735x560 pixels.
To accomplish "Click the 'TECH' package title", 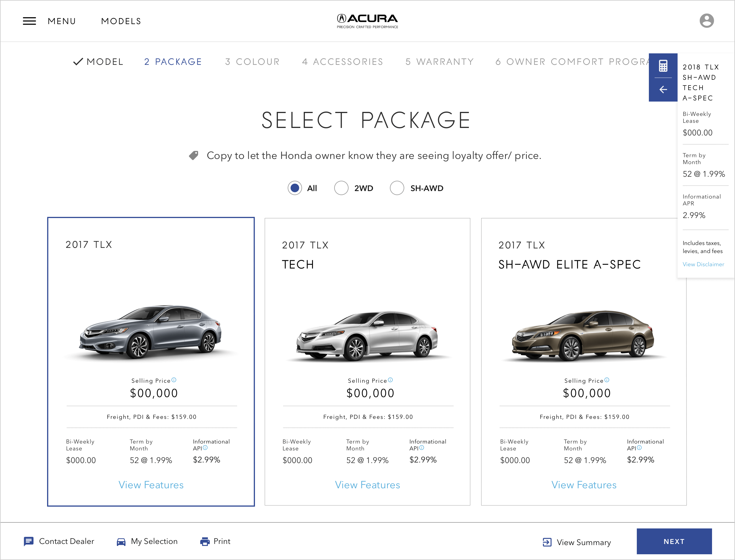I will click(298, 264).
